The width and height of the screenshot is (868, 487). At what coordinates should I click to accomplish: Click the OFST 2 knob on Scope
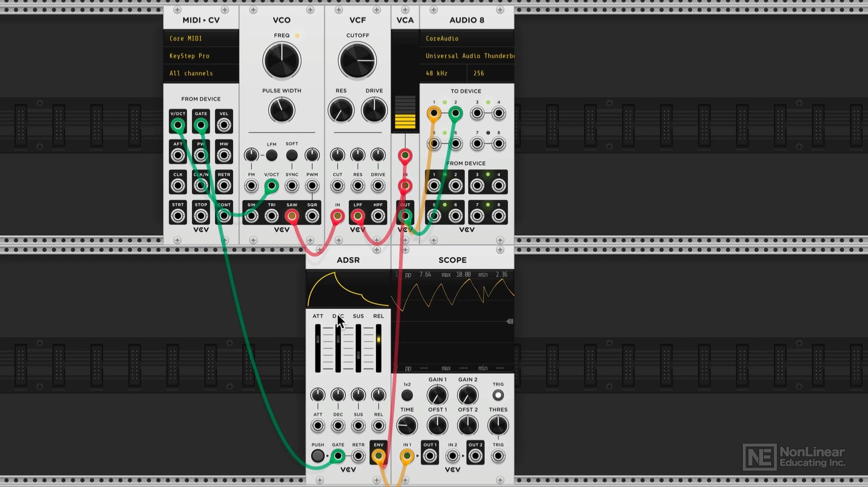467,426
